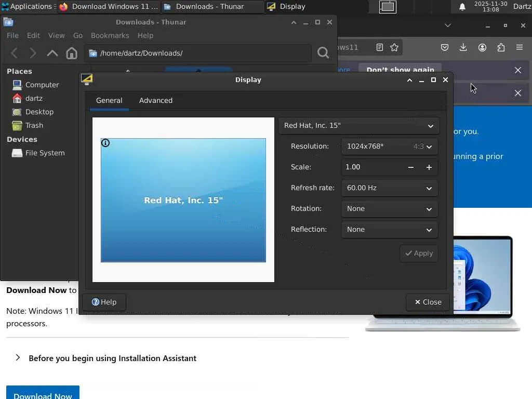Roll up the Display window with the shade arrow
This screenshot has height=399, width=532.
[x=409, y=80]
